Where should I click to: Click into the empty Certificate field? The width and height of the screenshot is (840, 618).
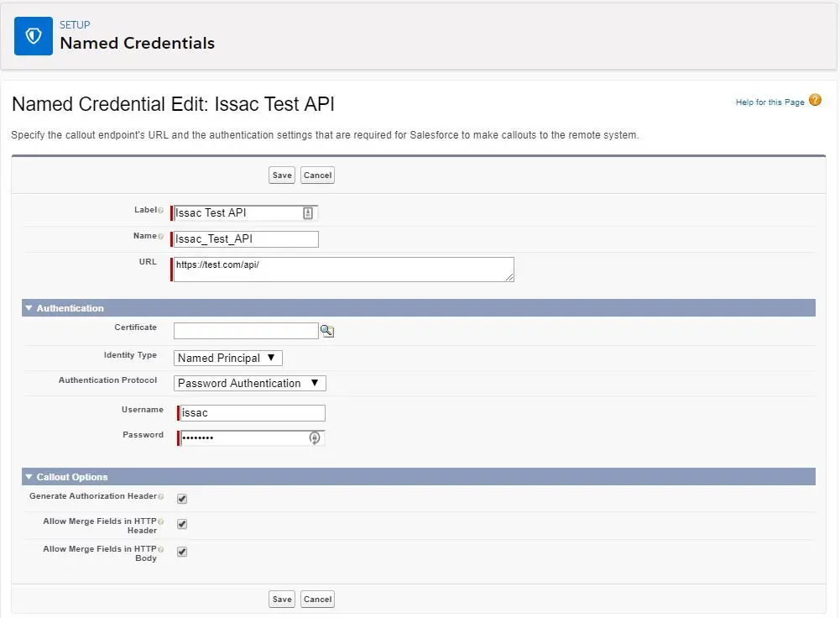246,331
